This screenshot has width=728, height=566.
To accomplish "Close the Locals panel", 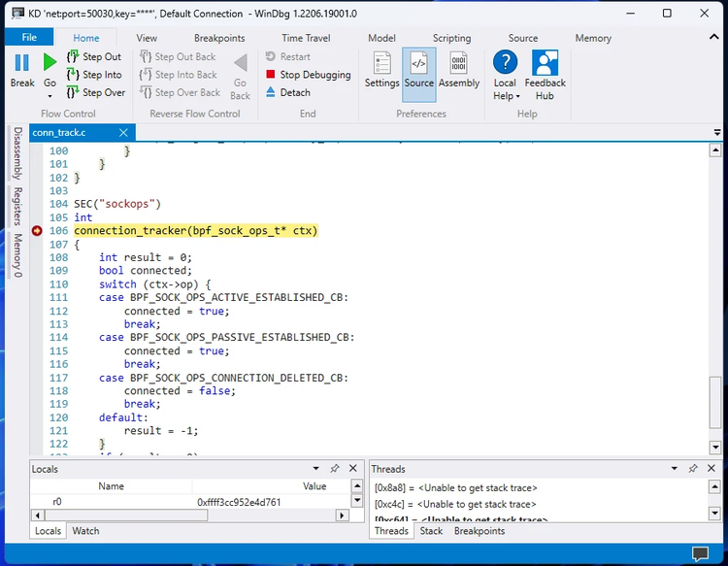I will tap(353, 469).
